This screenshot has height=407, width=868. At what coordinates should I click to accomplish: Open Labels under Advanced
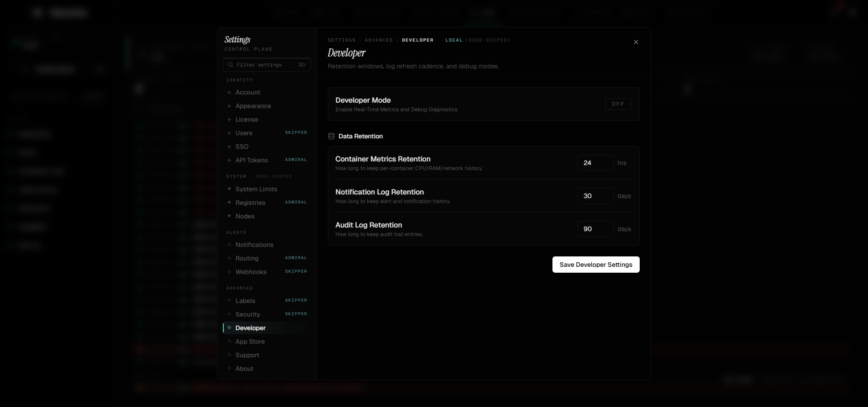tap(267, 301)
